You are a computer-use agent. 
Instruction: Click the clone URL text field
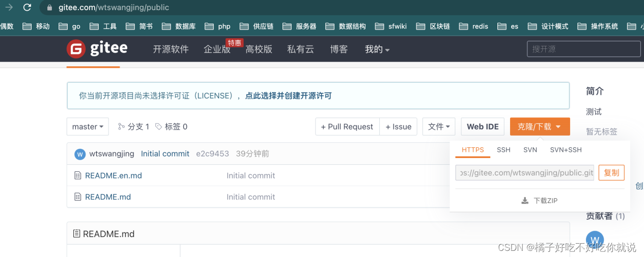524,173
